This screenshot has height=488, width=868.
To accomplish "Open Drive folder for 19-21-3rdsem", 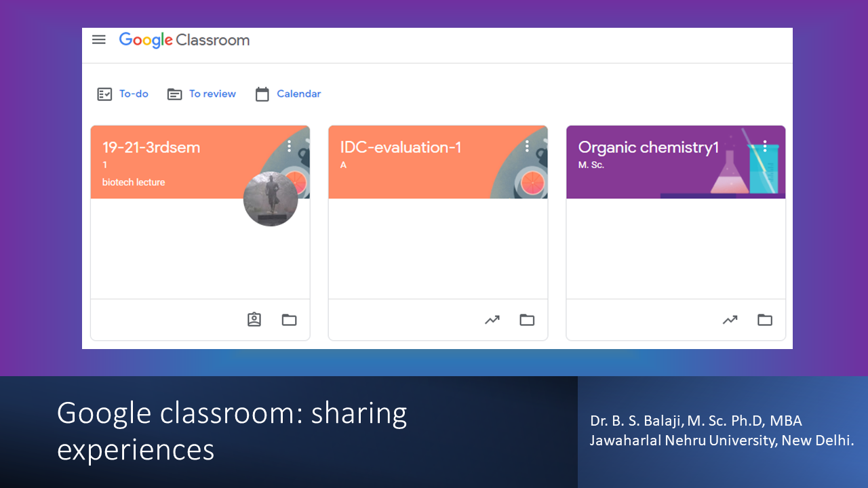I will pyautogui.click(x=290, y=320).
